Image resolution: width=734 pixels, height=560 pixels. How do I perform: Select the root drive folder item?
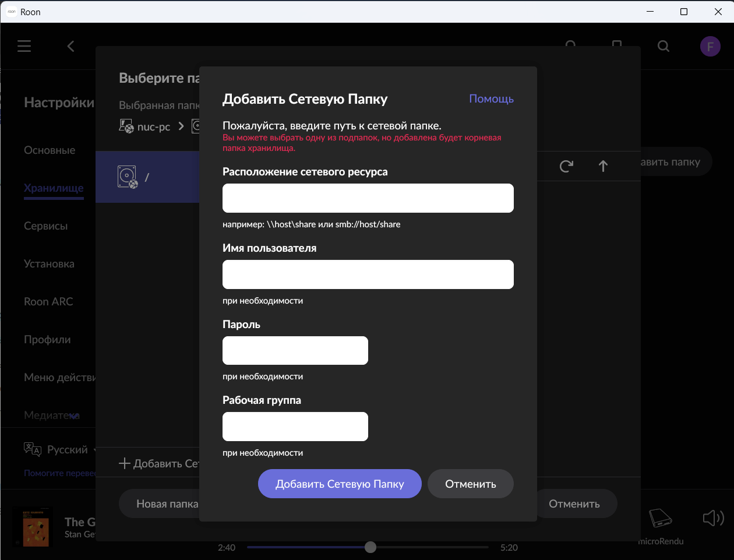pos(147,177)
